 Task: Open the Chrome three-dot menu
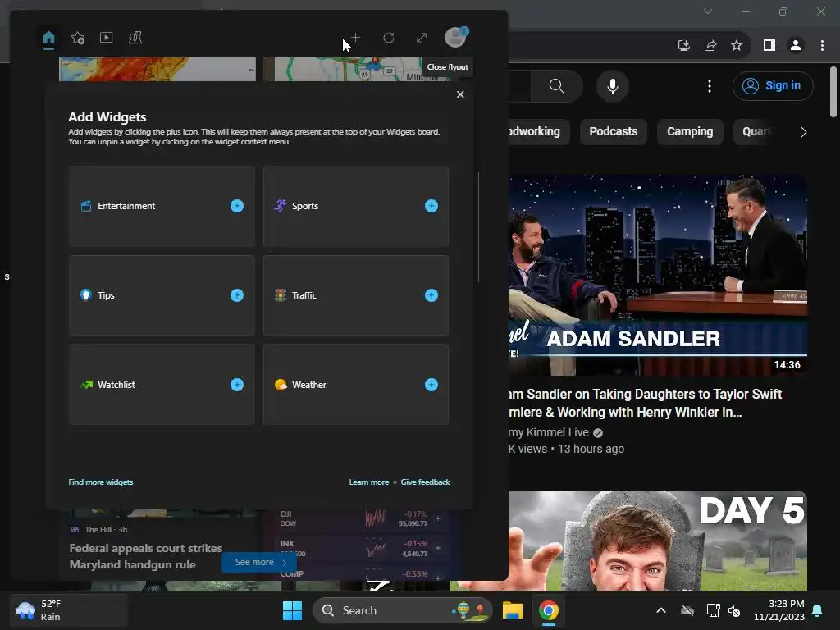pyautogui.click(x=822, y=46)
